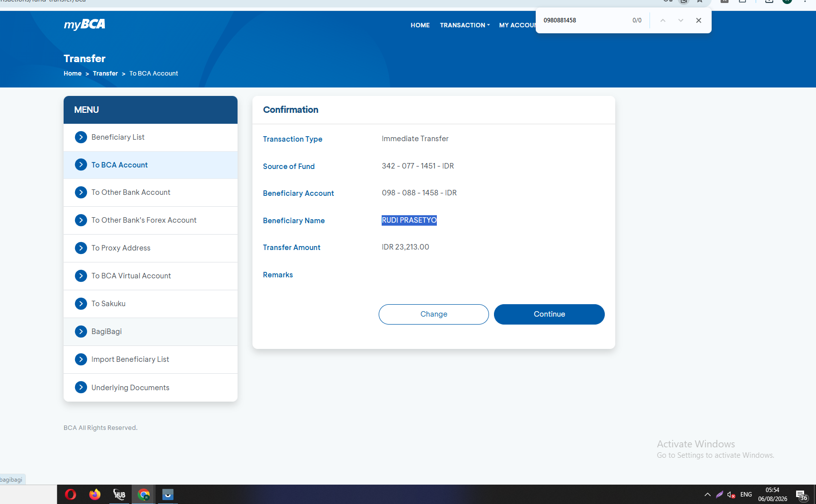Image resolution: width=816 pixels, height=504 pixels.
Task: Click the Beneficiary Name label
Action: point(294,221)
